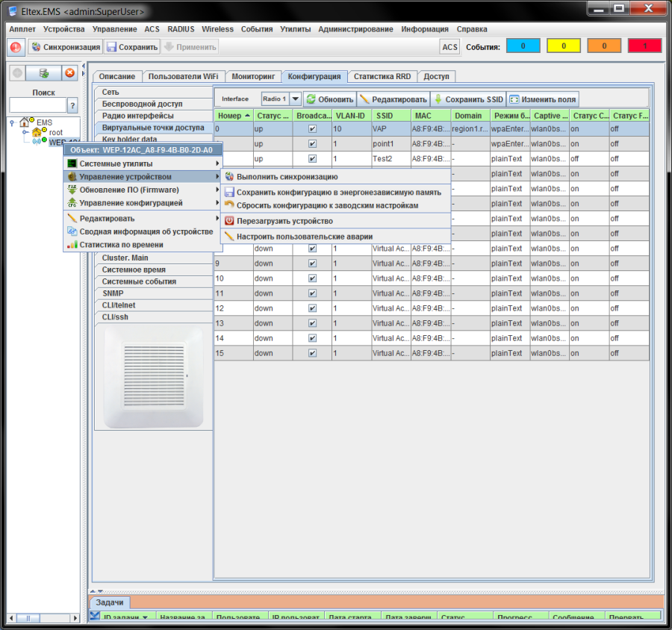Open the Wireless menu in the menu bar
Image resolution: width=672 pixels, height=630 pixels.
tap(217, 29)
